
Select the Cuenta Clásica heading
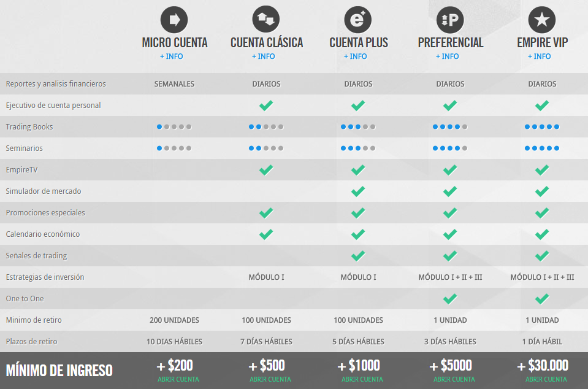point(267,42)
